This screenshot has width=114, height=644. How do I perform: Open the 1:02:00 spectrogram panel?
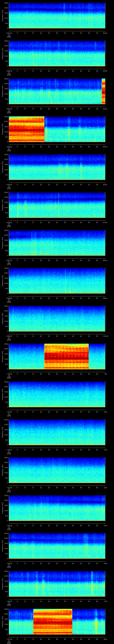click(x=57, y=432)
